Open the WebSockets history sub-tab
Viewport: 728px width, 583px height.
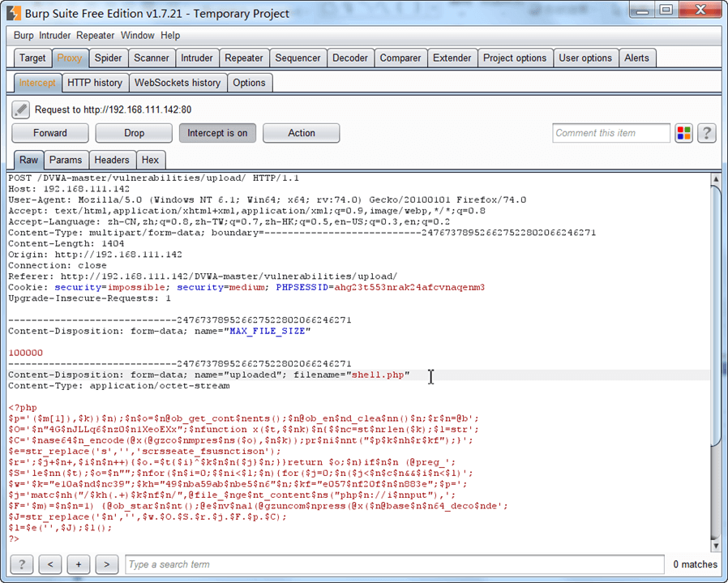click(x=178, y=83)
